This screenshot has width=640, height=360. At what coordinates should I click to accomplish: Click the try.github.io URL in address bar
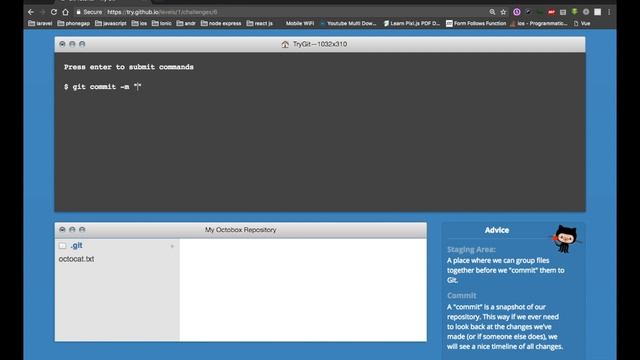(162, 12)
